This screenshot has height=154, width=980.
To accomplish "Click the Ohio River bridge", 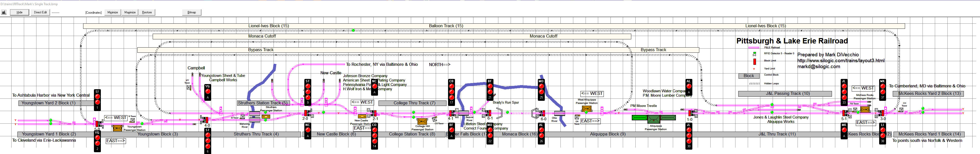I will point(559,113).
